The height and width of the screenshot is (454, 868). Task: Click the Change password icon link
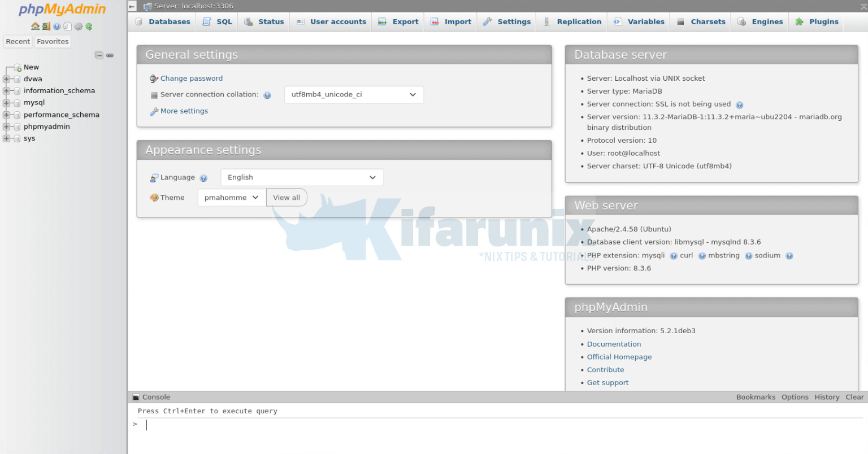click(154, 78)
